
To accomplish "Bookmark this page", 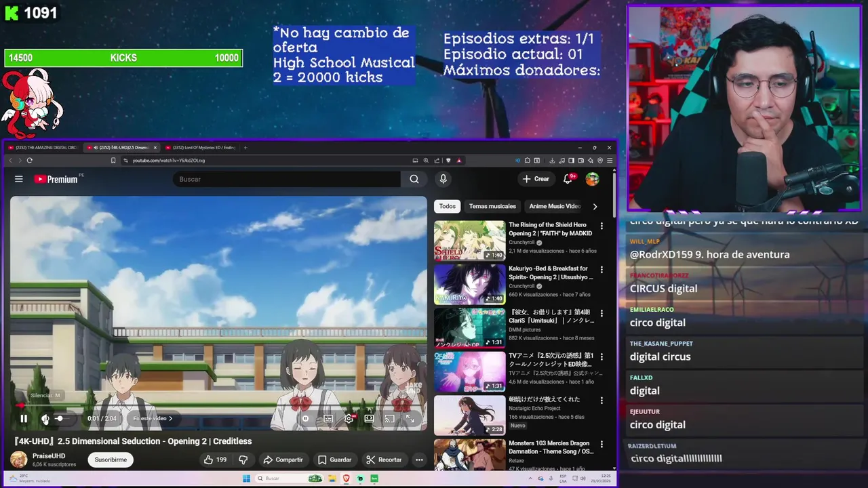I will [113, 161].
